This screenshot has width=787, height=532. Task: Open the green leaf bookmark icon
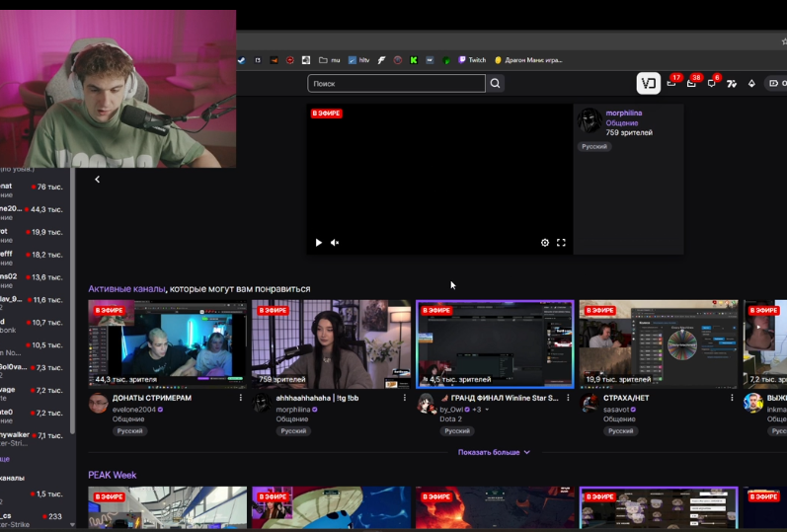446,60
